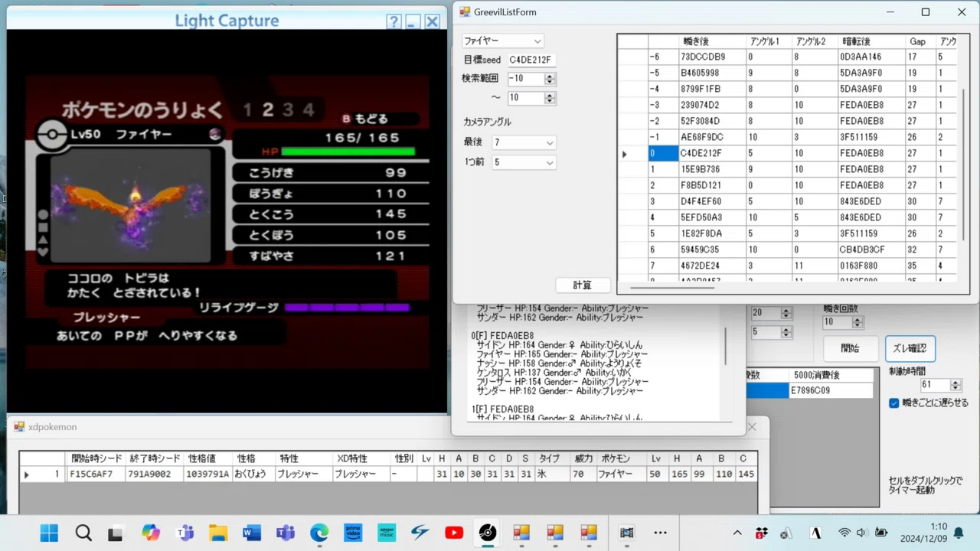Screen dimensions: 980x551
Task: Click cell 15E9B736 in the results grid
Action: click(712, 169)
